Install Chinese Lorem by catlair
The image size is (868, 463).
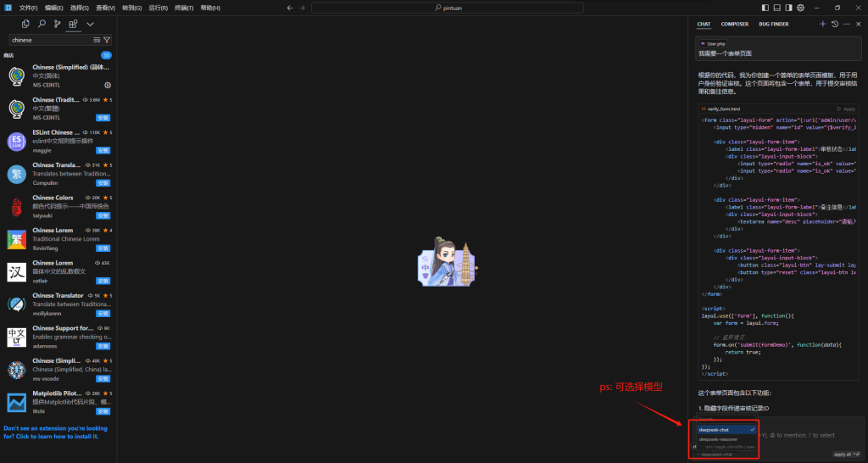103,281
